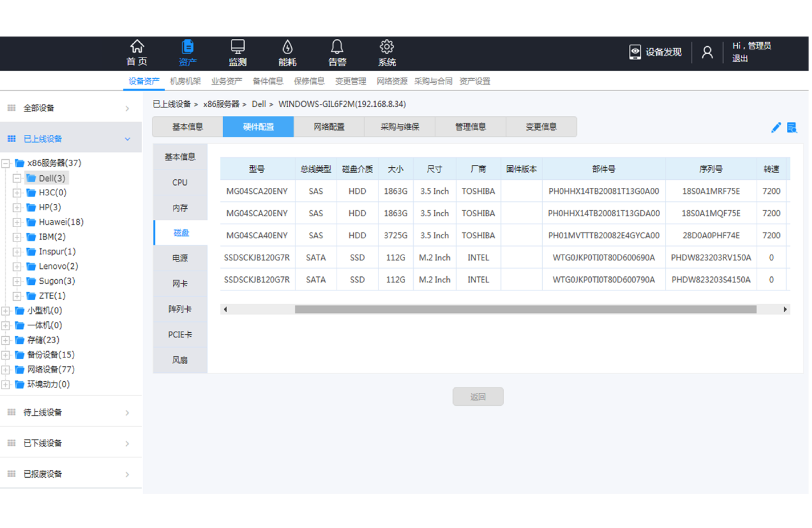Click the 返回 button

[x=478, y=397]
